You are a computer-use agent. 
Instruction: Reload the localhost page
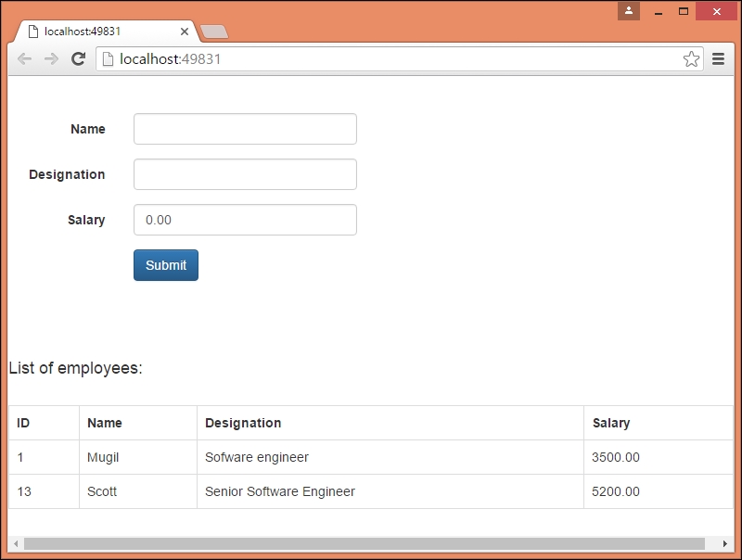(x=78, y=58)
